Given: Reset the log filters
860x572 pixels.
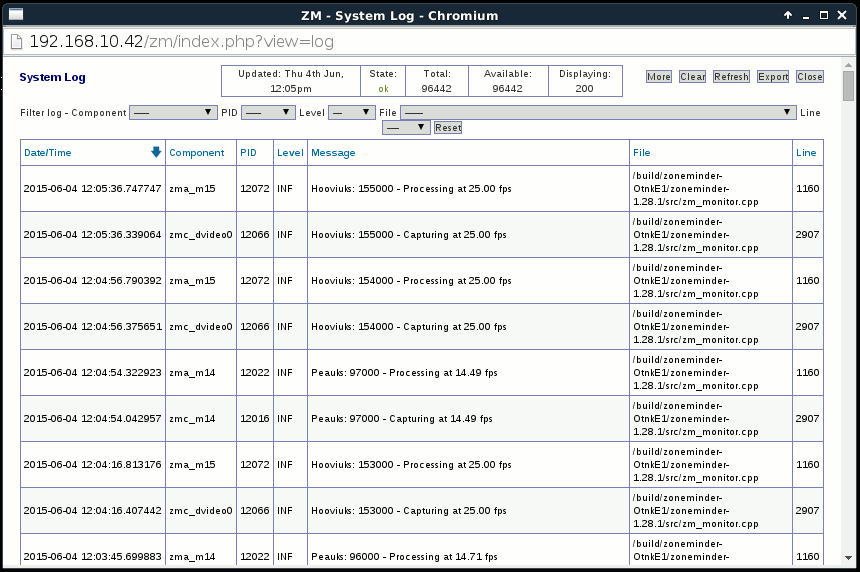Looking at the screenshot, I should 448,128.
